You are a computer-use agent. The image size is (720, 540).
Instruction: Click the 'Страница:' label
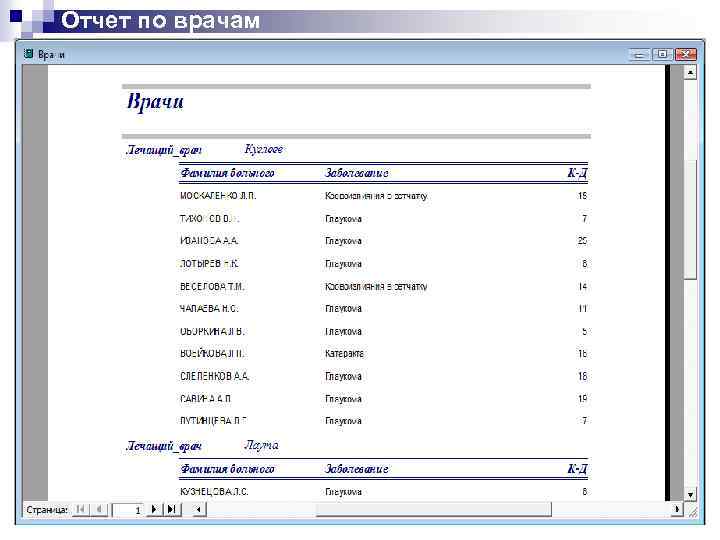(47, 510)
